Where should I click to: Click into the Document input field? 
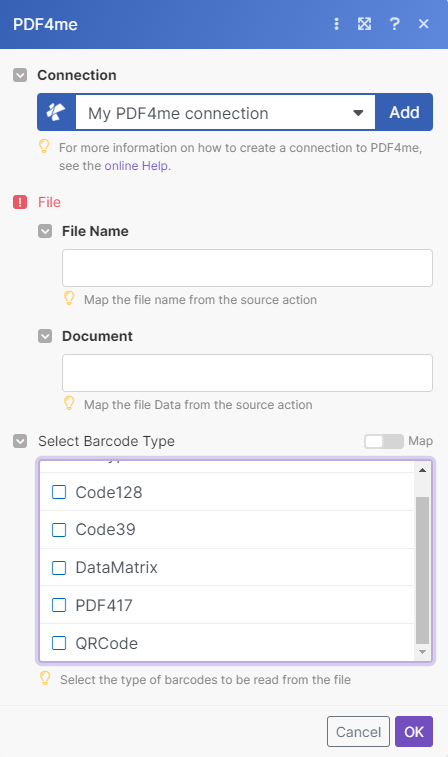click(x=247, y=373)
